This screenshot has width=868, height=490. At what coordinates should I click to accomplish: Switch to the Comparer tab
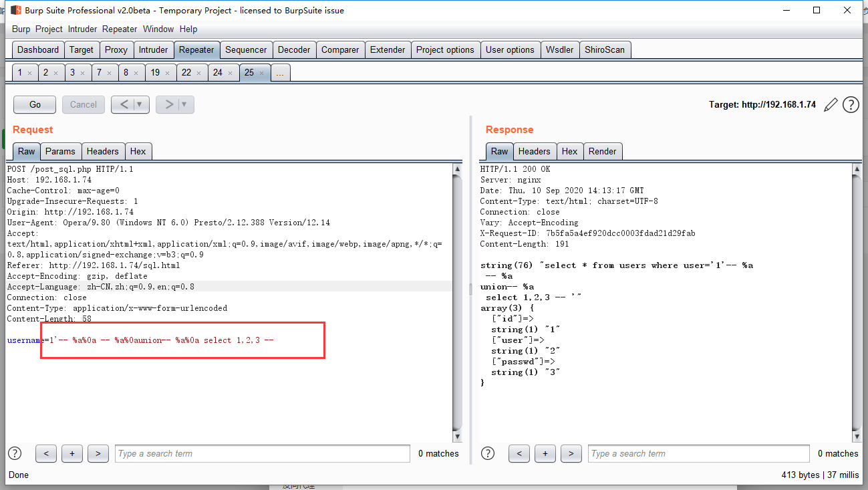(340, 49)
